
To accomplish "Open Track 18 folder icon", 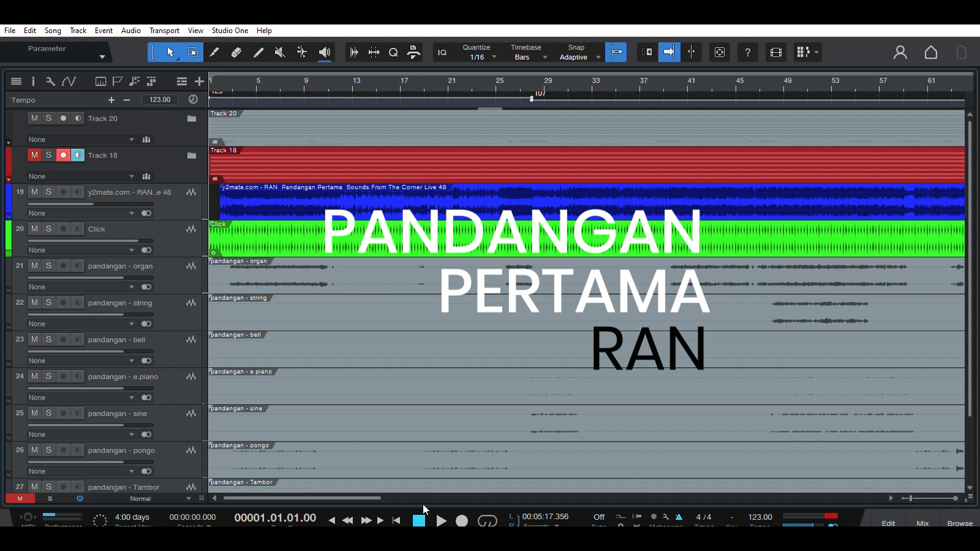I will [x=192, y=156].
